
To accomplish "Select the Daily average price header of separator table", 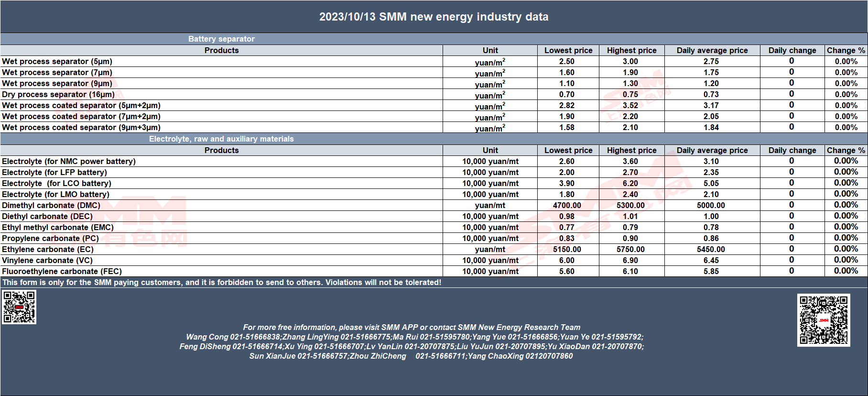I will coord(712,50).
